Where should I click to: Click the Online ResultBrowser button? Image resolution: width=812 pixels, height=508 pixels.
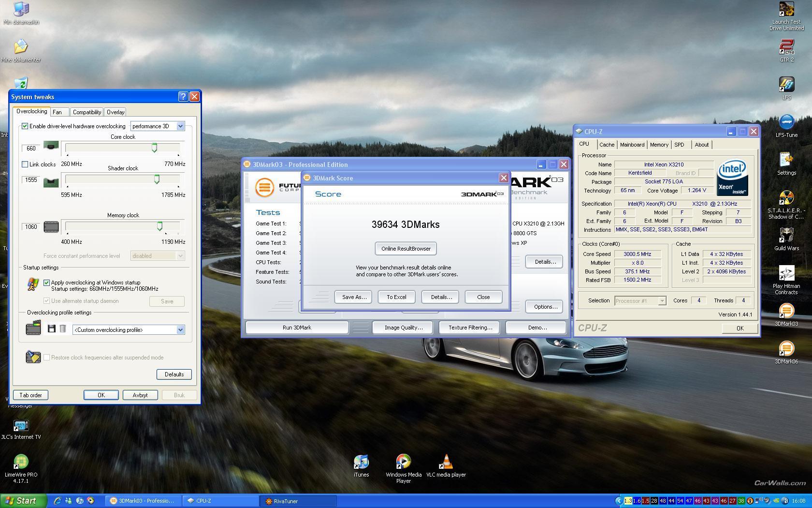(x=406, y=249)
